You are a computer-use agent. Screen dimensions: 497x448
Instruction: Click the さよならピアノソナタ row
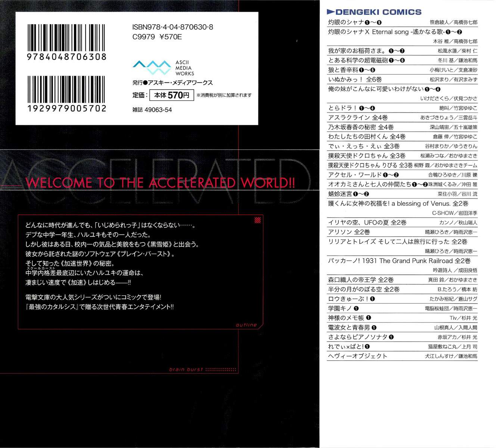click(402, 337)
